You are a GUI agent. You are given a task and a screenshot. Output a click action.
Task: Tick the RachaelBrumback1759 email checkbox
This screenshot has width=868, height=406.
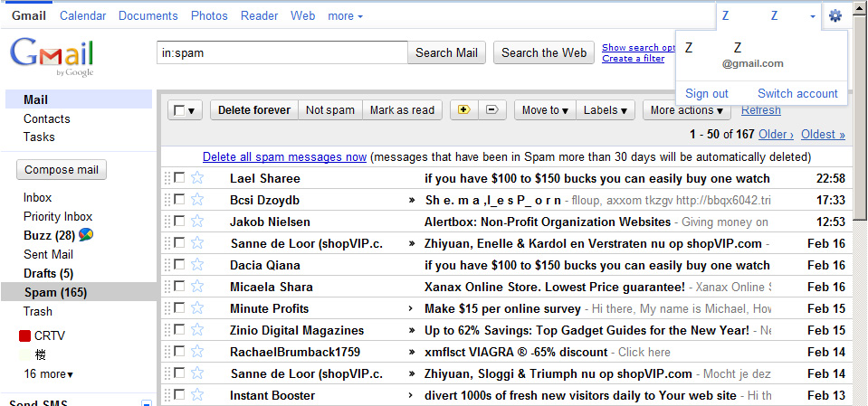179,351
